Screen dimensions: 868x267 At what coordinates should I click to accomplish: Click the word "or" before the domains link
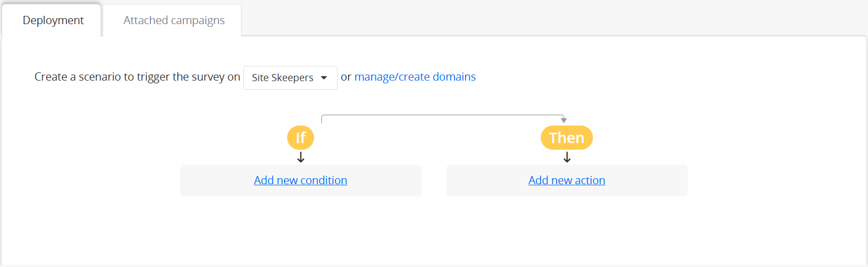pyautogui.click(x=346, y=77)
